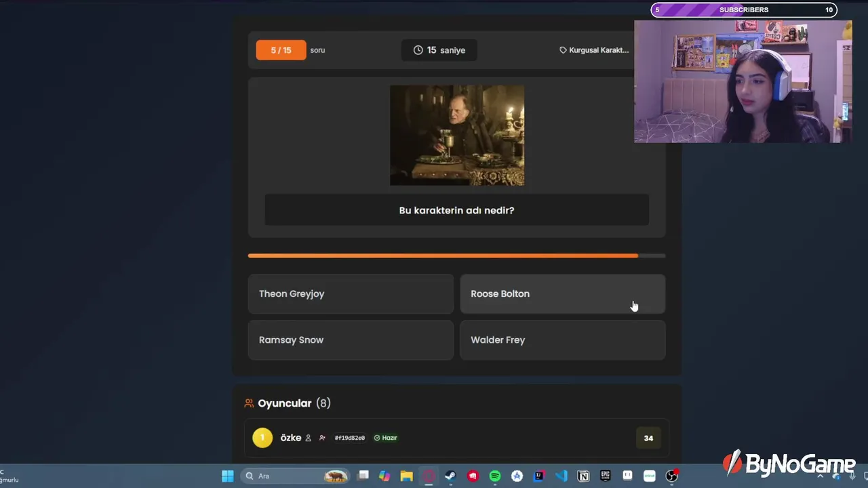Click the add-friend icon in özke's row

coord(322,438)
